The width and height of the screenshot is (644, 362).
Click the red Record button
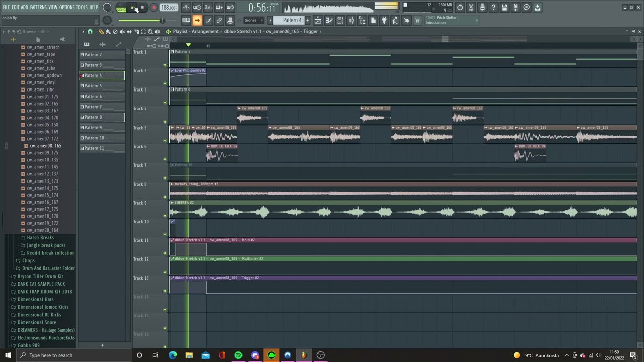pos(154,8)
